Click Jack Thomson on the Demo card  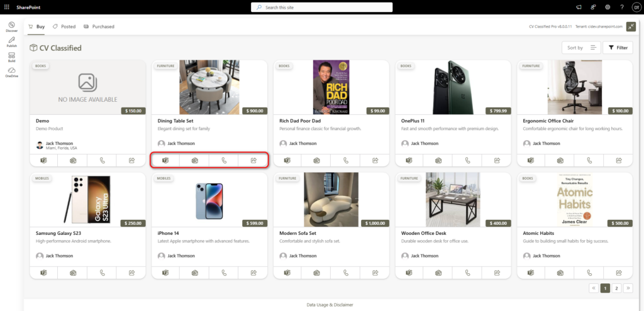(x=60, y=143)
